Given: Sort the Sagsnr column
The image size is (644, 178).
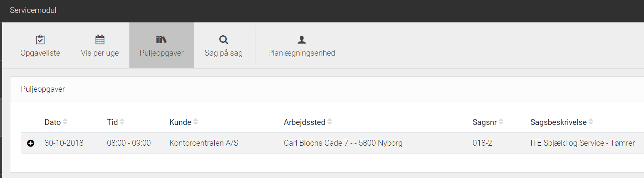Looking at the screenshot, I should [x=501, y=122].
